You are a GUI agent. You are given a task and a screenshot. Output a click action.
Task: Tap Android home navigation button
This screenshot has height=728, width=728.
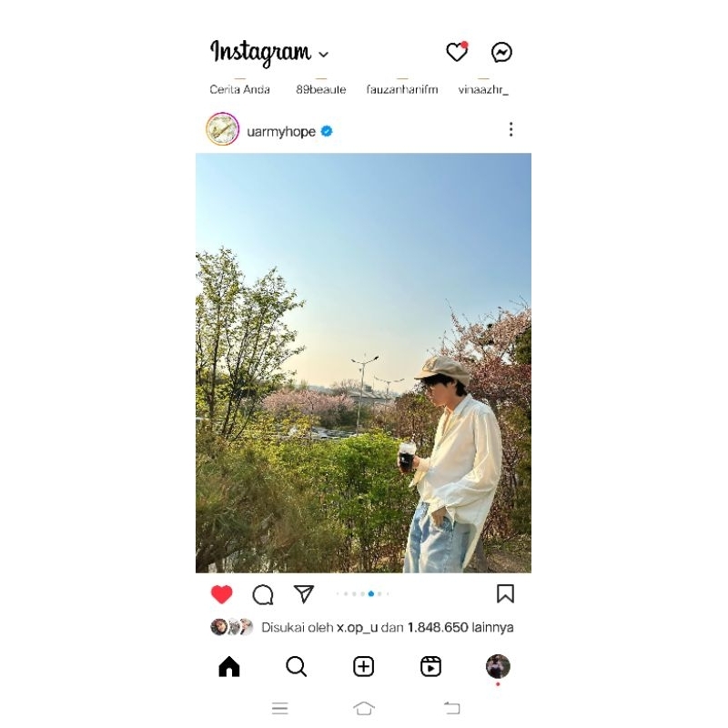(363, 709)
